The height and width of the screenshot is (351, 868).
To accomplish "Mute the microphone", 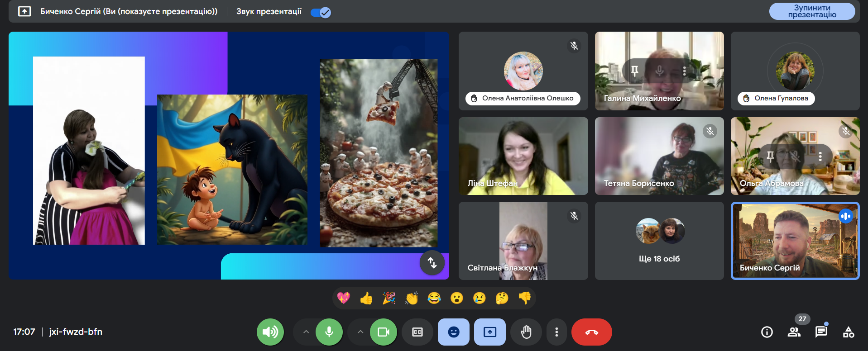I will [329, 332].
